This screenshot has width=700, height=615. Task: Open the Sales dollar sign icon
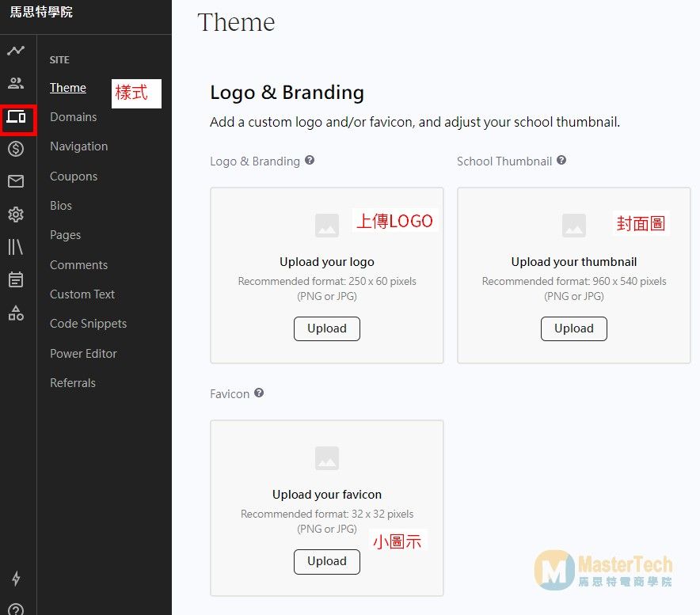[x=16, y=149]
